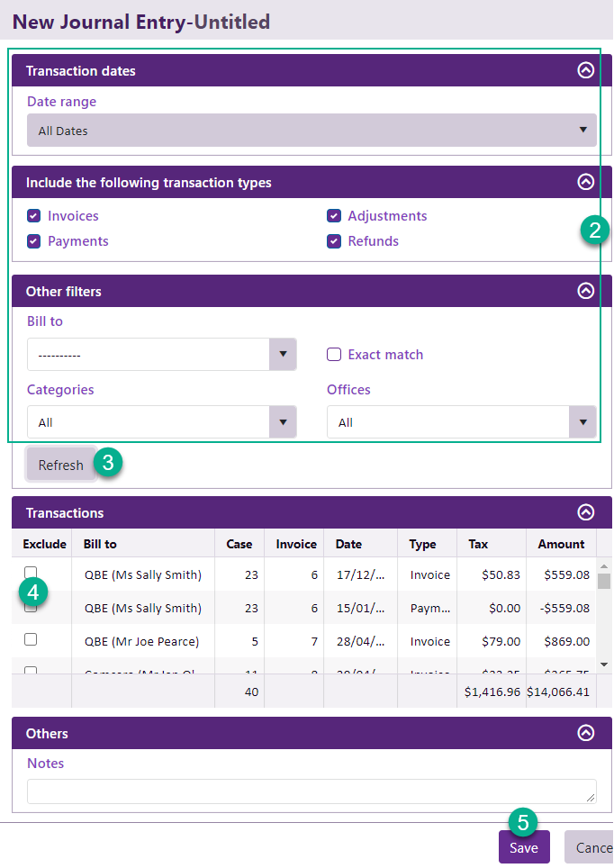Collapse the Transaction dates section
The height and width of the screenshot is (868, 614).
tap(585, 71)
